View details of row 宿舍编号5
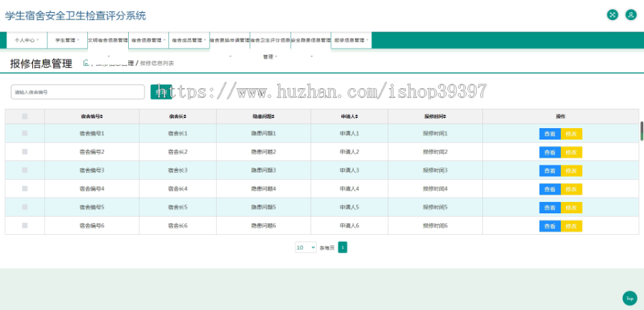The height and width of the screenshot is (310, 644). [550, 208]
